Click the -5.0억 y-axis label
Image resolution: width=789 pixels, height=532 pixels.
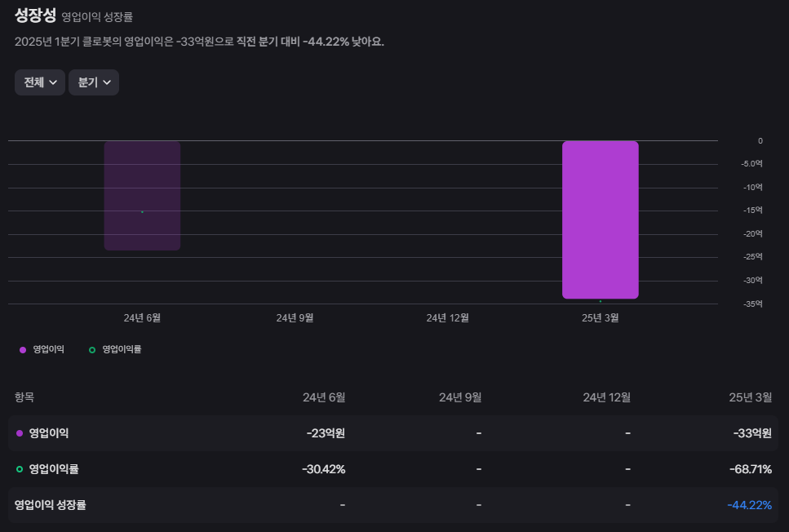tap(751, 163)
